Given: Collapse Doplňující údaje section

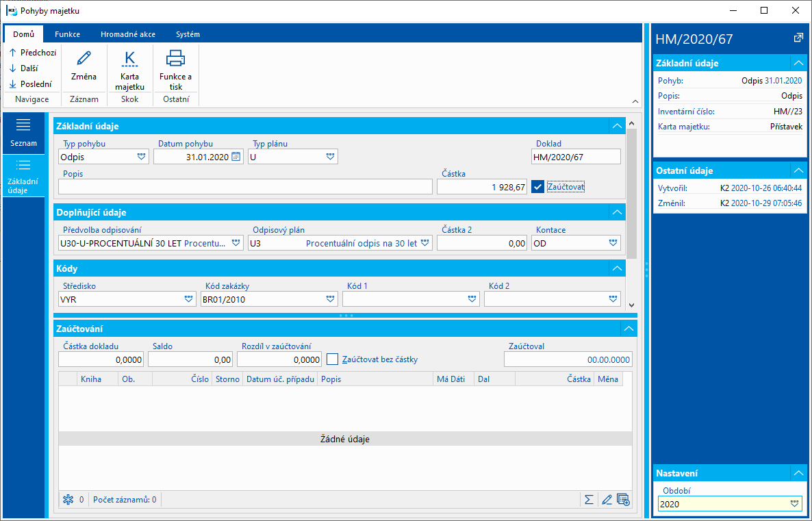Looking at the screenshot, I should [x=617, y=212].
